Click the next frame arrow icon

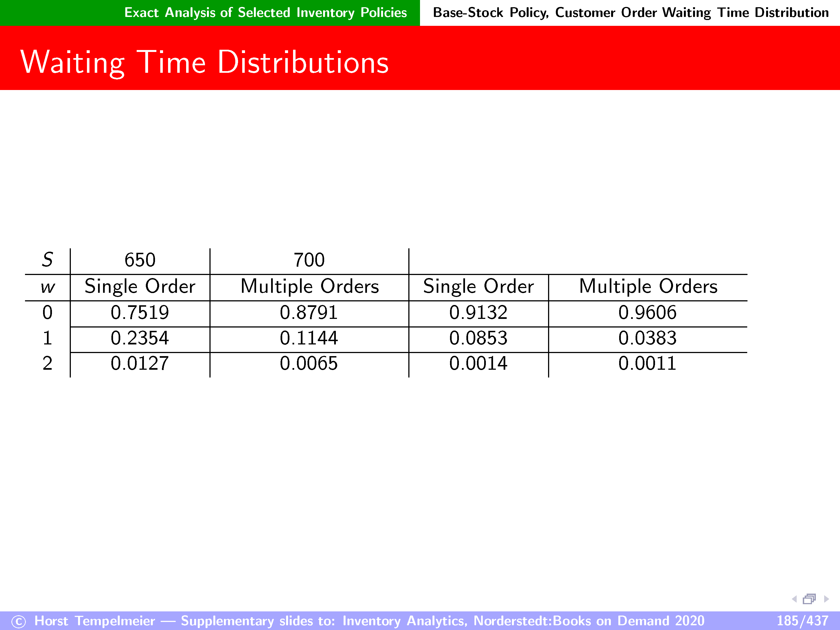[x=826, y=599]
